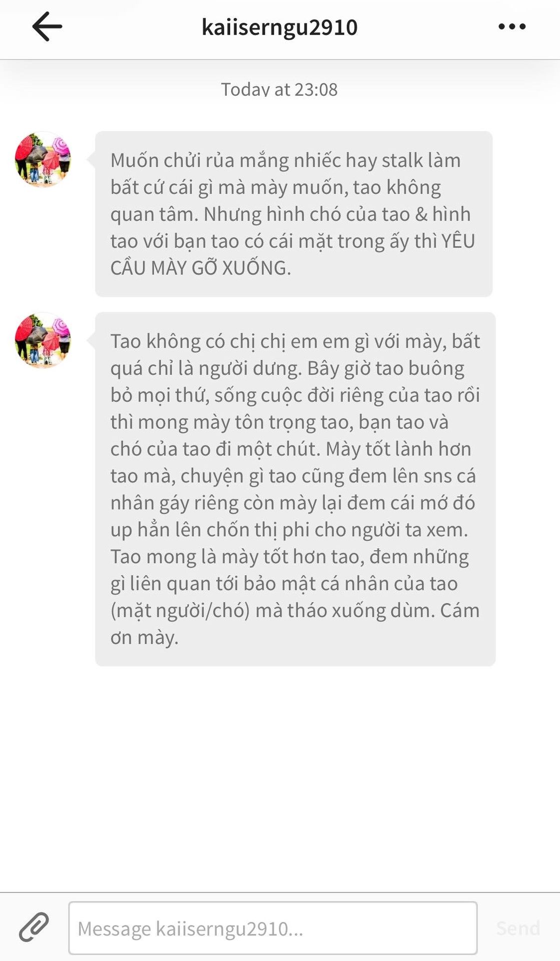Screen dimensions: 560x961
Task: Click the Send button
Action: [518, 928]
